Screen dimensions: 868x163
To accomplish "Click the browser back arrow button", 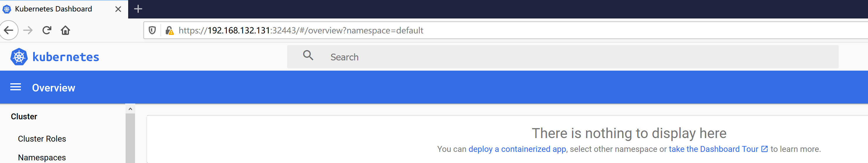I will click(9, 30).
